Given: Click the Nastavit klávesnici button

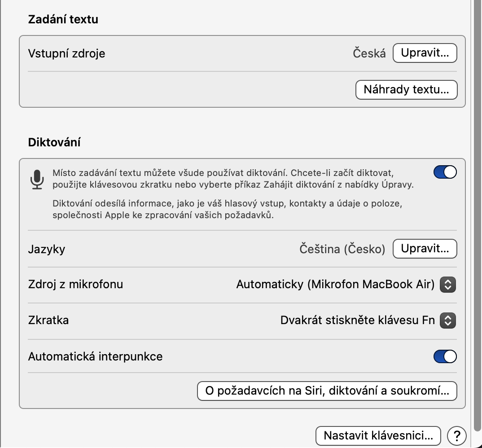Looking at the screenshot, I should pyautogui.click(x=378, y=435).
